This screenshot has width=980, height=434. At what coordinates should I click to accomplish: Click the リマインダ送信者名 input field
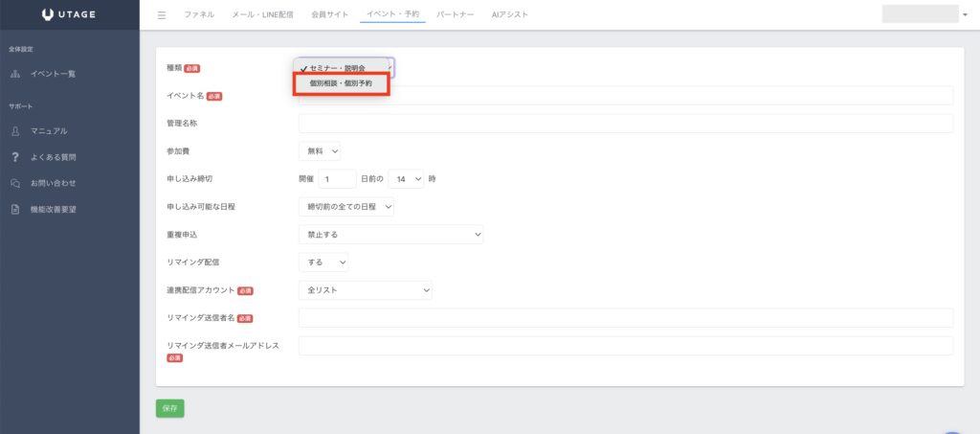(x=626, y=318)
